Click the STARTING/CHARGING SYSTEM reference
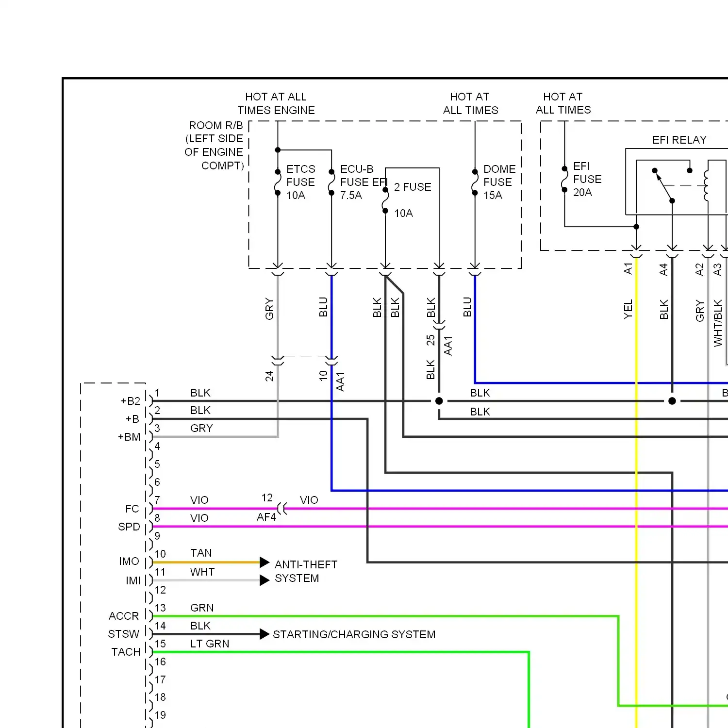 (x=354, y=634)
